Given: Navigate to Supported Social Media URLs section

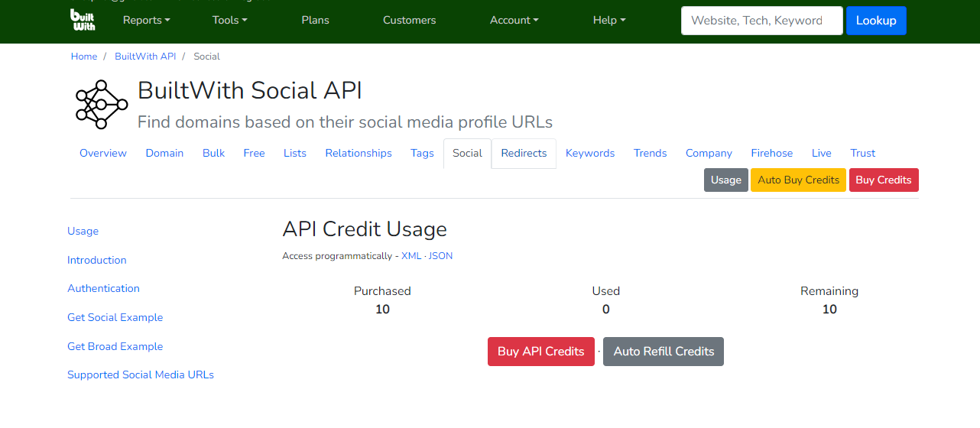Looking at the screenshot, I should (141, 374).
